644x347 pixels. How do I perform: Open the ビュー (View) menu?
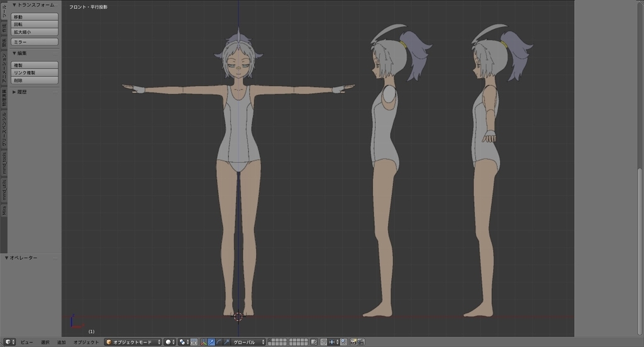point(26,342)
